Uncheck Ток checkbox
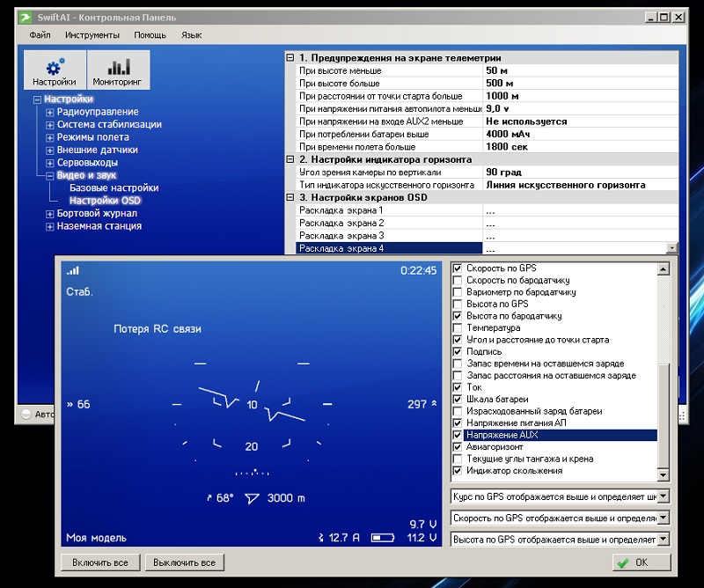 (x=458, y=387)
